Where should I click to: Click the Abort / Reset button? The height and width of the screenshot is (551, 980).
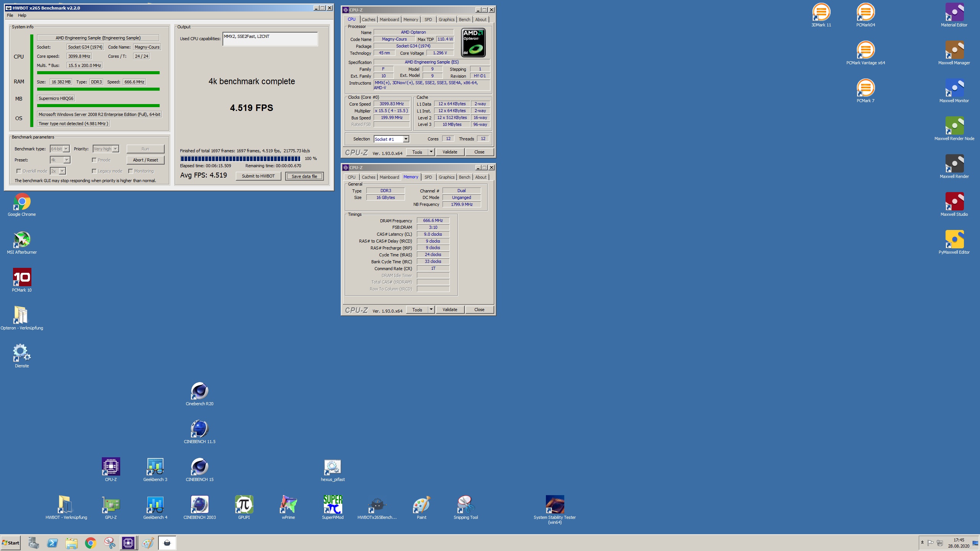145,160
